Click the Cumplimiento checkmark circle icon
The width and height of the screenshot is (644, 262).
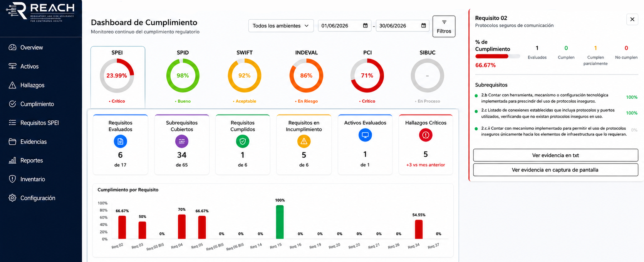[x=12, y=104]
